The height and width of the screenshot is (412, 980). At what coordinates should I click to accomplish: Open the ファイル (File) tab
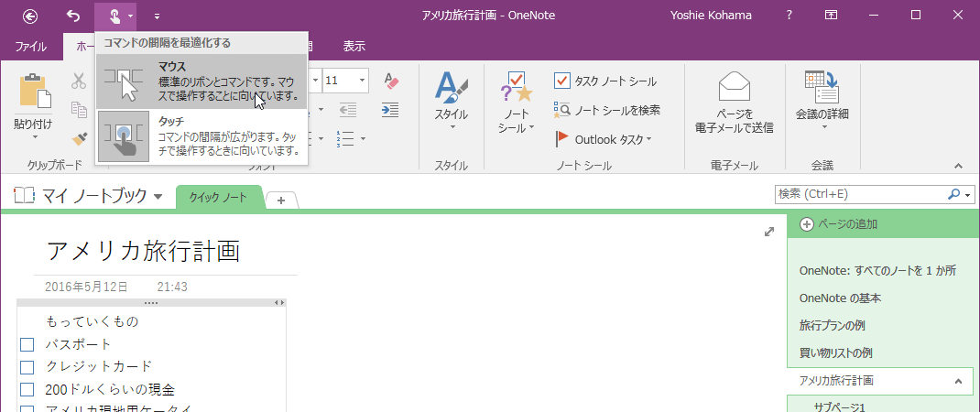(31, 47)
